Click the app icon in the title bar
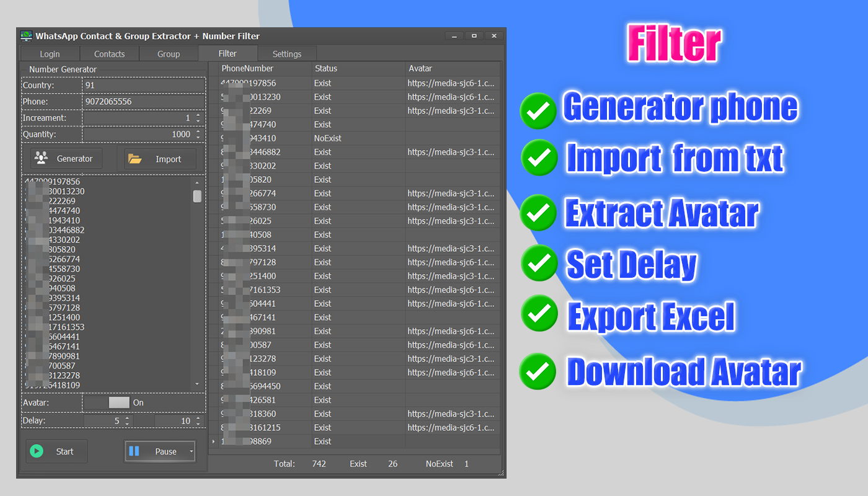868x496 pixels. 26,36
